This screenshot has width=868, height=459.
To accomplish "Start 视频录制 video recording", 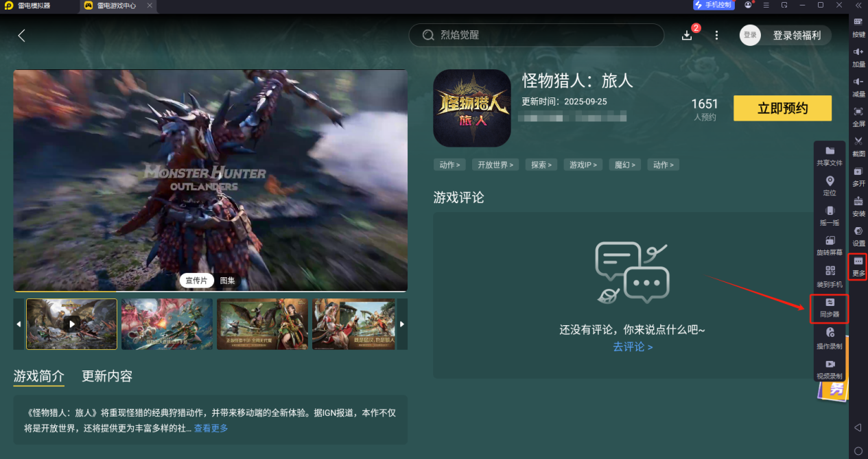I will pos(830,368).
